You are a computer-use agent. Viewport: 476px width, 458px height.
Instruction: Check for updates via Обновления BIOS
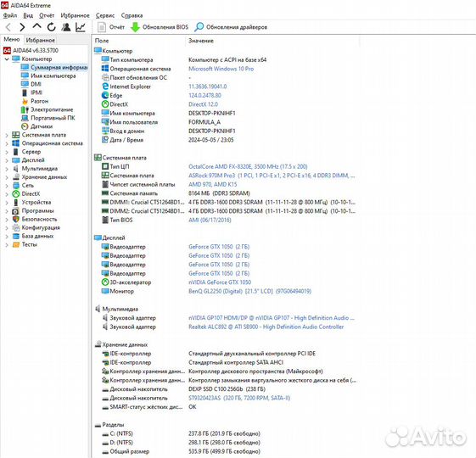click(160, 27)
